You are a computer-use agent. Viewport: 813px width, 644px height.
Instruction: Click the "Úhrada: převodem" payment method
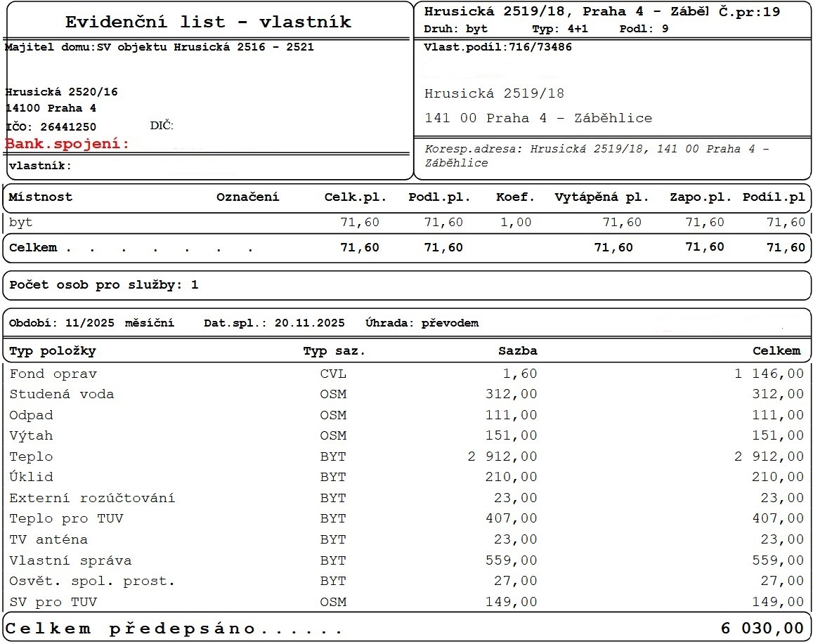tap(422, 323)
